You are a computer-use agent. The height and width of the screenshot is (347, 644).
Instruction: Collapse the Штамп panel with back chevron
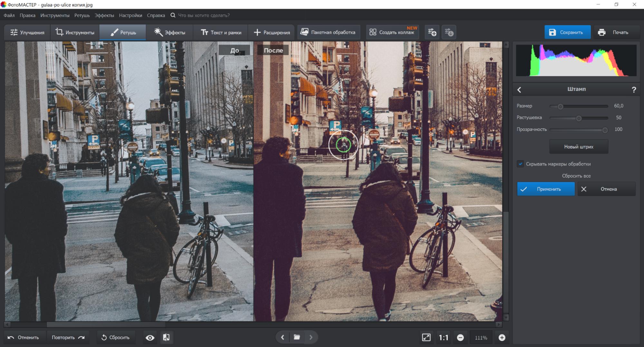click(519, 90)
